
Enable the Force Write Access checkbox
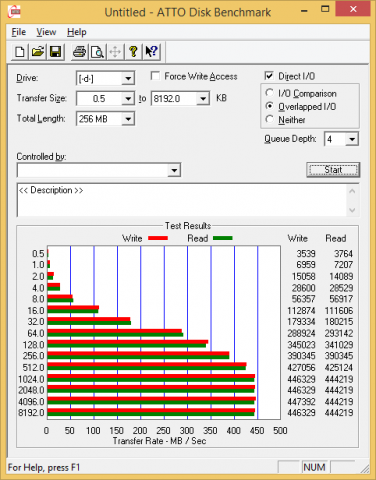point(155,76)
